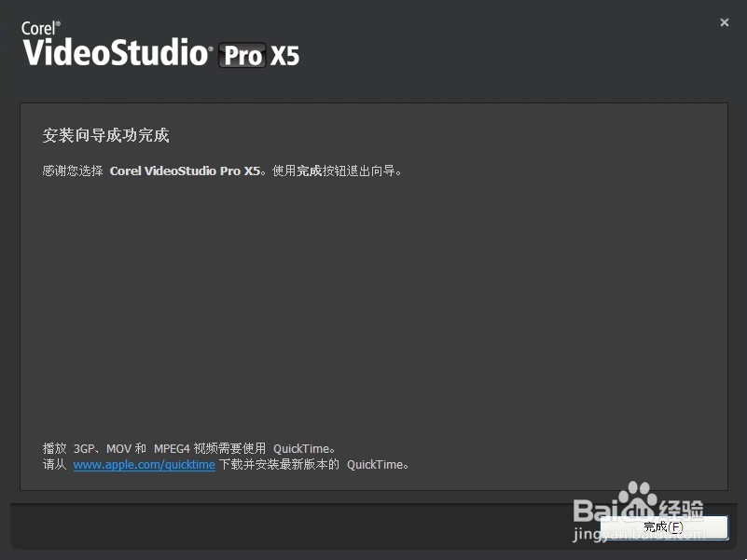
Task: Click the text 下载并安装最新版本的 QuickTime
Action: [314, 464]
